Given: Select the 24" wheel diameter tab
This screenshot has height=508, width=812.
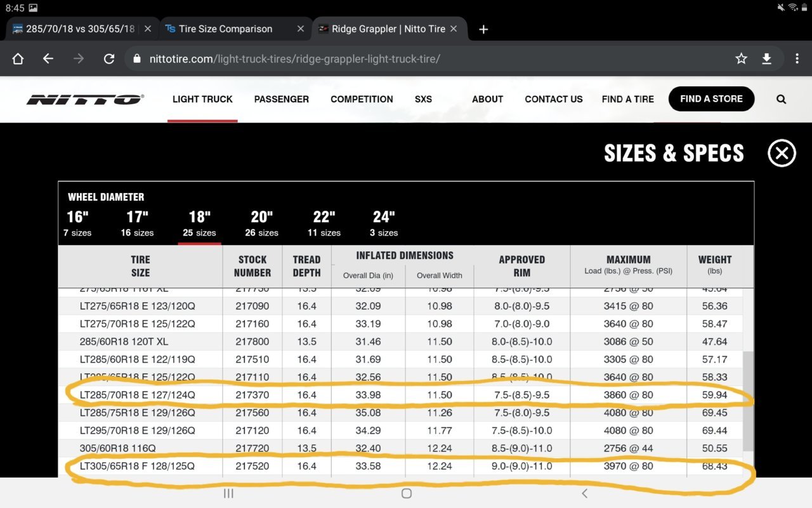Looking at the screenshot, I should (x=384, y=224).
